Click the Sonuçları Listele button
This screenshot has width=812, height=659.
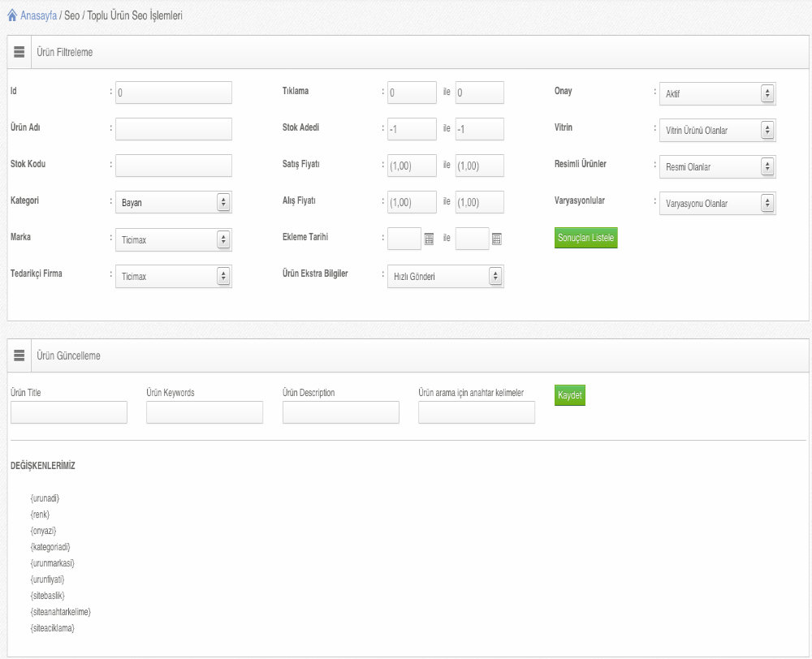click(585, 238)
